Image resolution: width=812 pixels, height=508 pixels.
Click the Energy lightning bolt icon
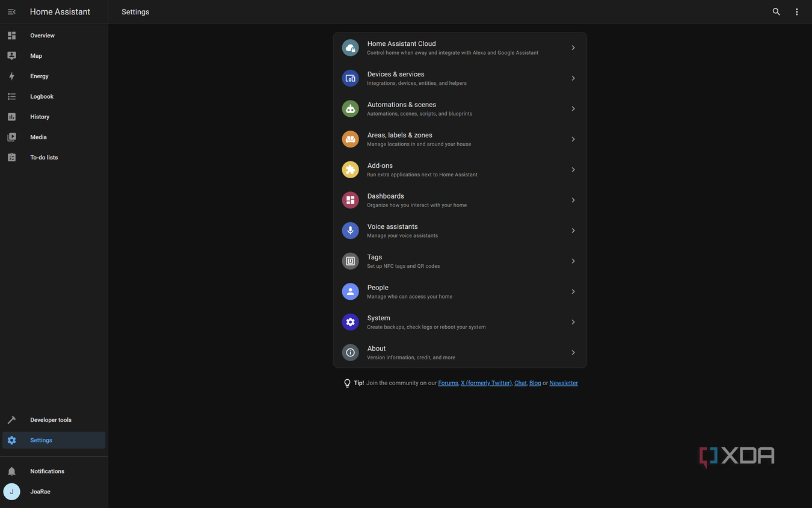[x=11, y=76]
